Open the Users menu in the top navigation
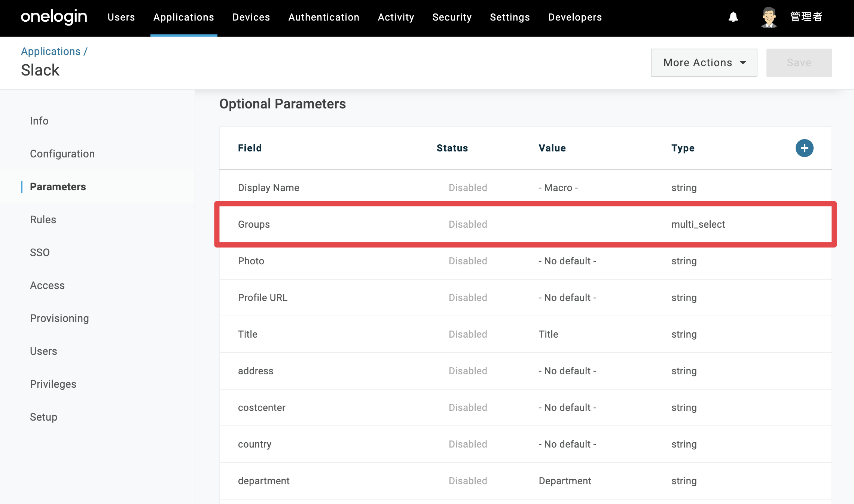Image resolution: width=854 pixels, height=504 pixels. [x=121, y=17]
